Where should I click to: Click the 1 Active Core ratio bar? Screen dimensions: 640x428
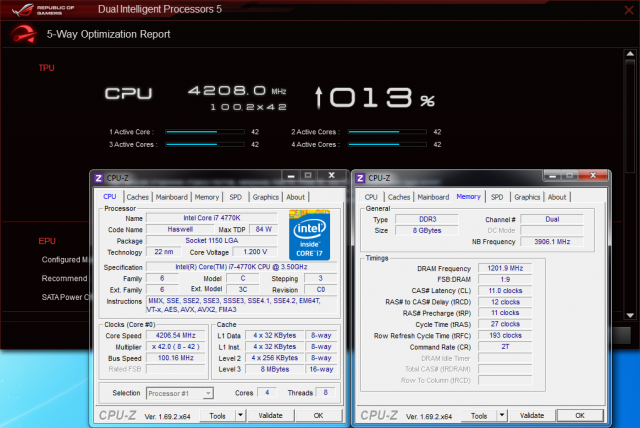pos(205,132)
